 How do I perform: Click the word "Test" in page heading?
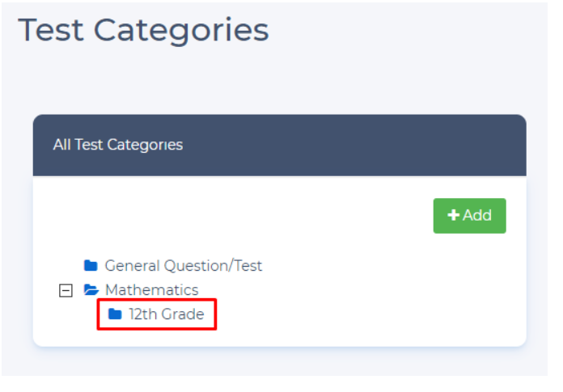[51, 30]
